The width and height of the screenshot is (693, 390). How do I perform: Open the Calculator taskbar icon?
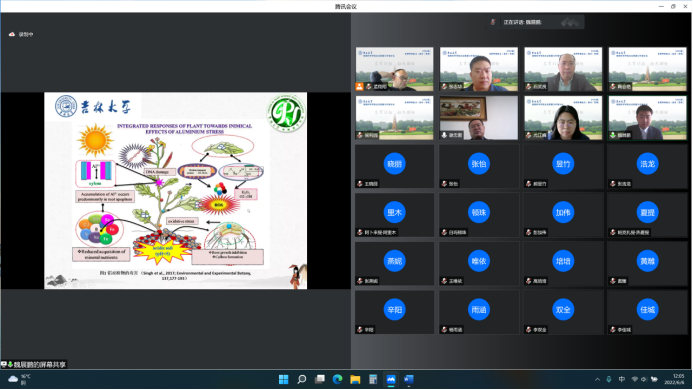tap(373, 379)
